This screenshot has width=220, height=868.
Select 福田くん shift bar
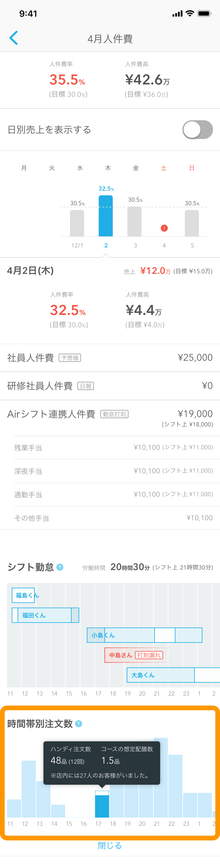[45, 615]
